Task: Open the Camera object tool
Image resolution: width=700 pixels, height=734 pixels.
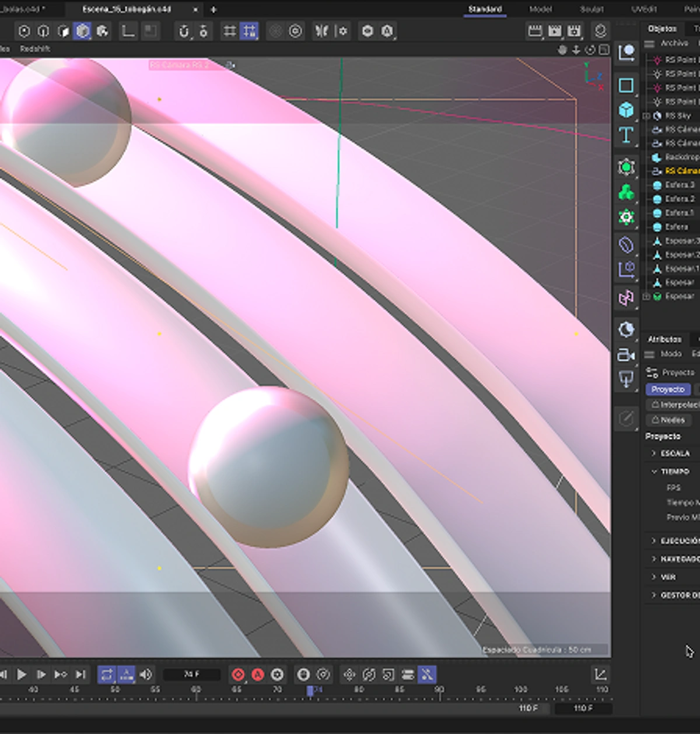Action: coord(626,354)
